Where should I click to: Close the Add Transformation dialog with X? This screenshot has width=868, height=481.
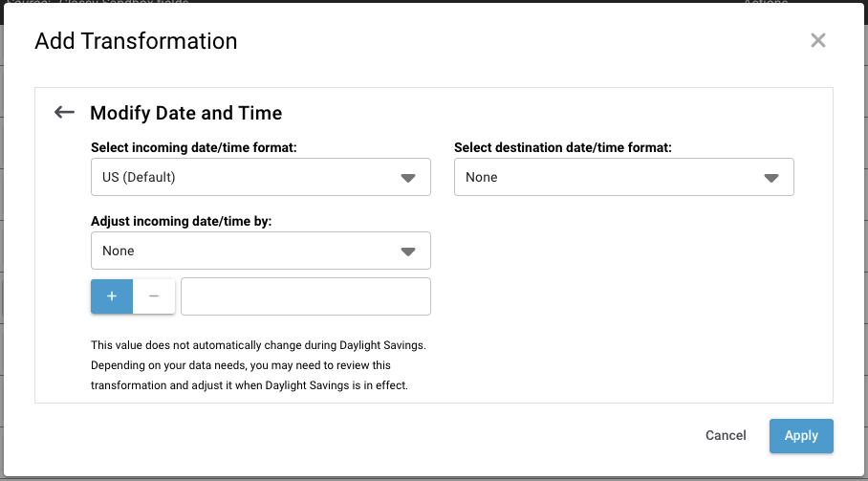pos(817,40)
